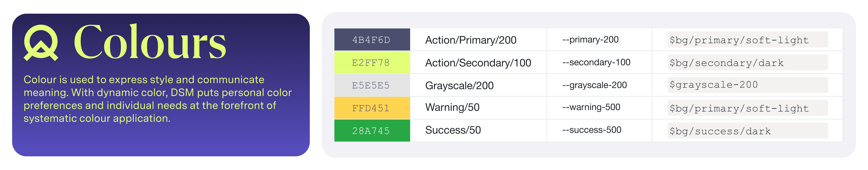Screen dimensions: 868x170
Task: Click the Action/Primary/200 label
Action: [x=470, y=40]
